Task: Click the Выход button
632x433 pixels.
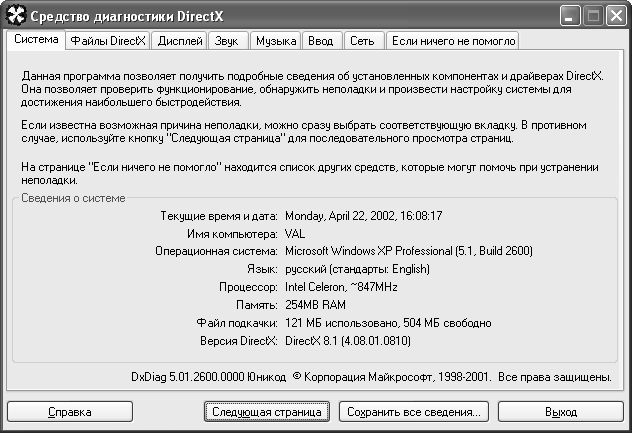Action: 561,412
